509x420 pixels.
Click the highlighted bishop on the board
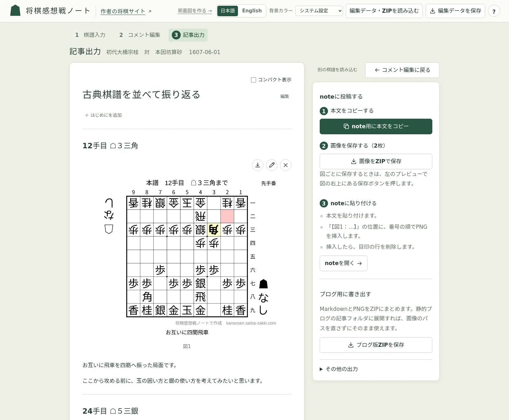[x=214, y=230]
